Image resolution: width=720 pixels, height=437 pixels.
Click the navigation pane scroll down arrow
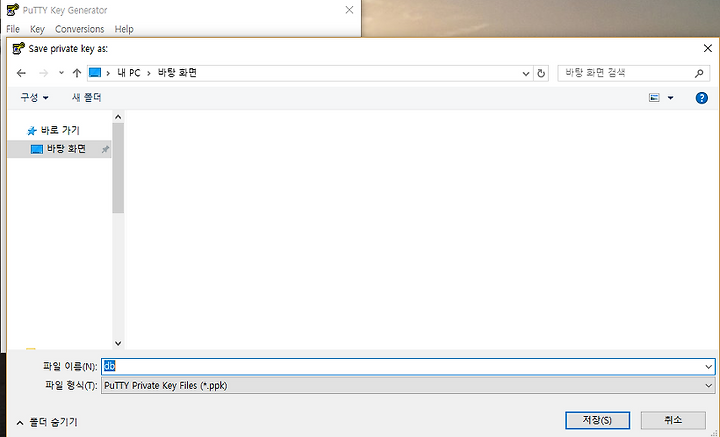[118, 343]
